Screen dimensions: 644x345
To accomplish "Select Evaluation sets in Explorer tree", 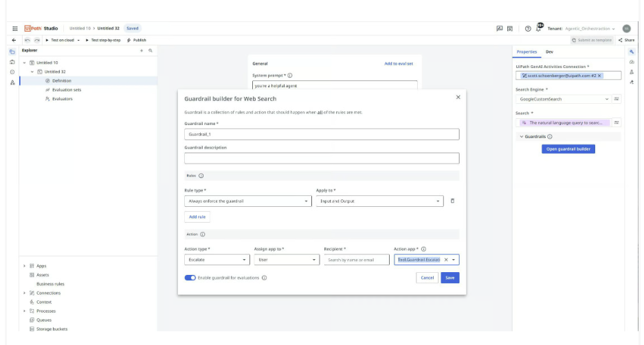I will coord(66,89).
